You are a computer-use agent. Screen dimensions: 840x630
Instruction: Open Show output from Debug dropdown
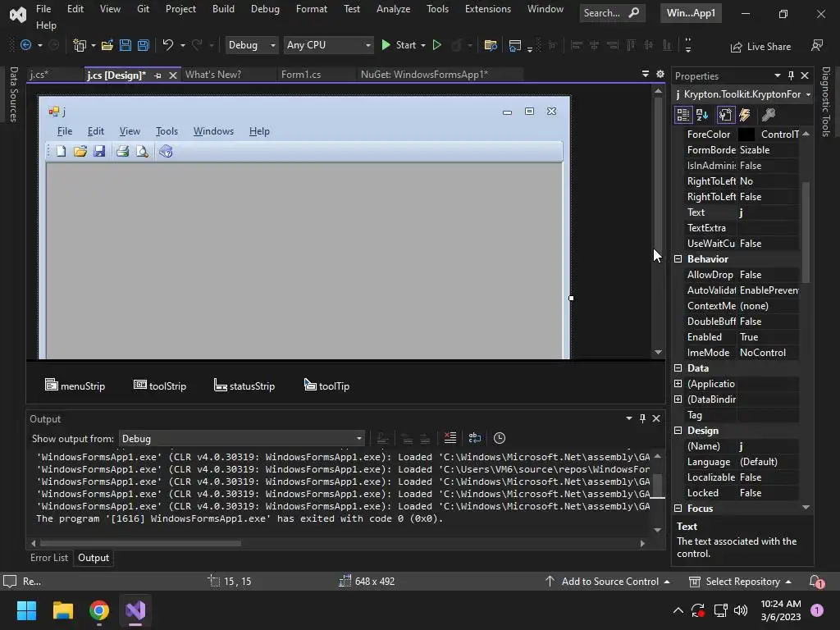click(x=242, y=439)
